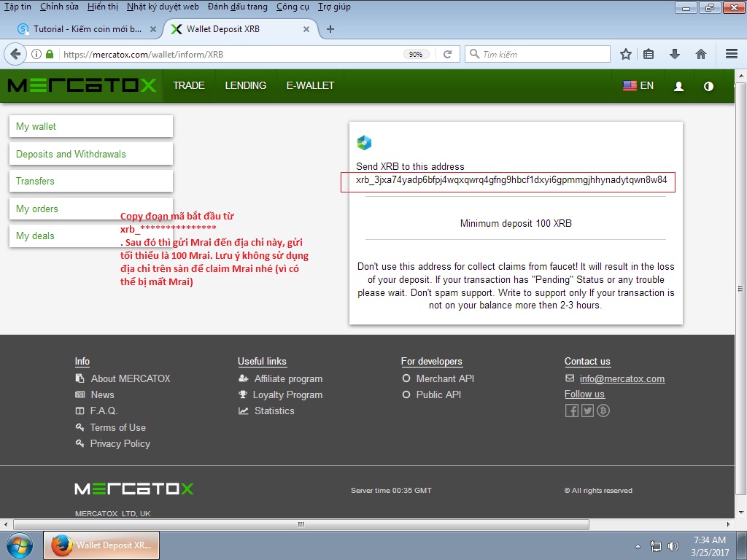The image size is (747, 560).
Task: Open Mercatox Facebook icon
Action: [x=572, y=411]
